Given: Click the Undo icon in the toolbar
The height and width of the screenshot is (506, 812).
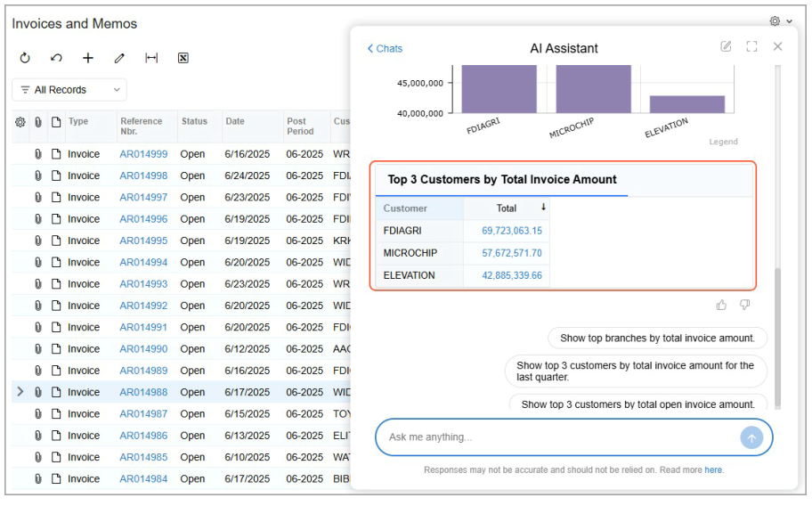Looking at the screenshot, I should coord(56,58).
